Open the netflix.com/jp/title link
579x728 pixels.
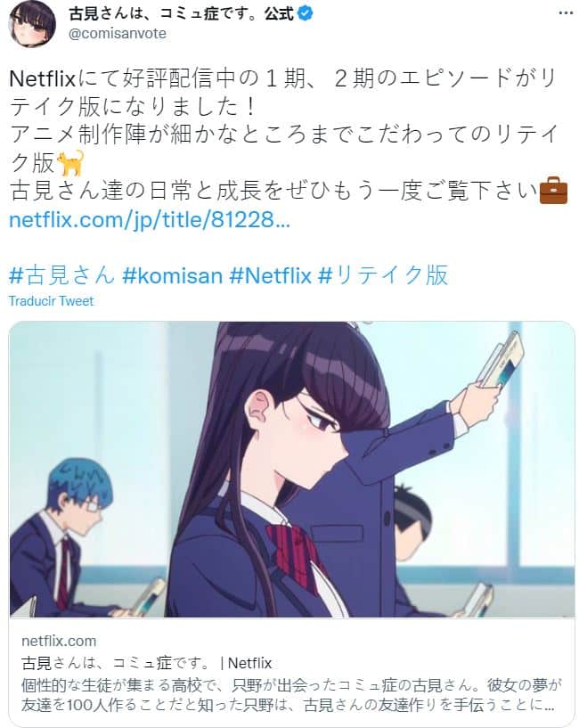click(x=150, y=218)
